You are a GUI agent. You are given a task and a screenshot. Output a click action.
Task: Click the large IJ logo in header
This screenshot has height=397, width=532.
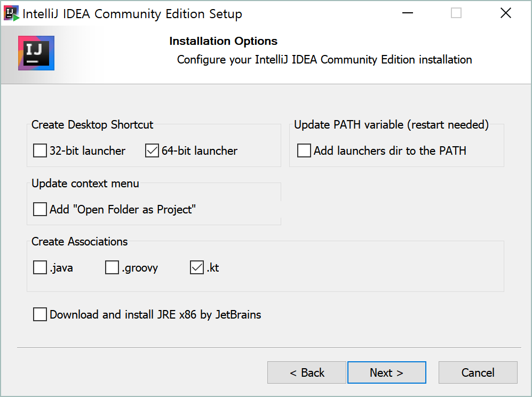[36, 53]
